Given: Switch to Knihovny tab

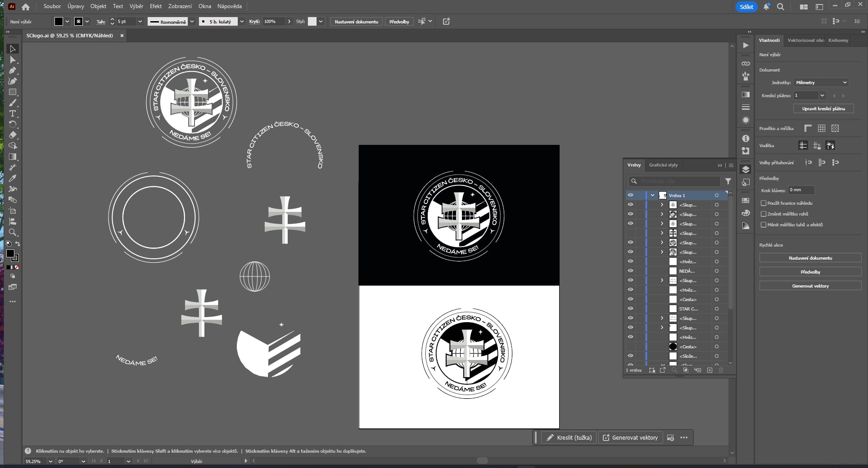Looking at the screenshot, I should coord(838,40).
